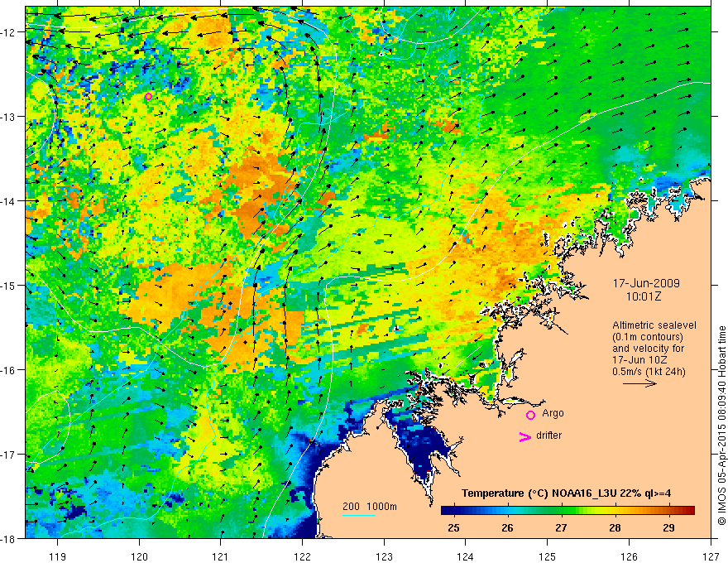Click the 126 longitude axis label
728x563 pixels.
click(x=629, y=556)
